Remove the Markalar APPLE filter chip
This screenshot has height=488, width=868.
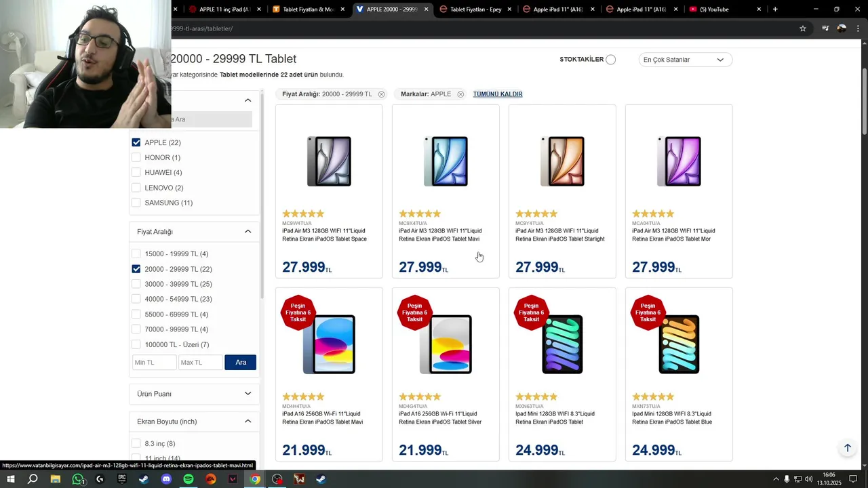[460, 94]
